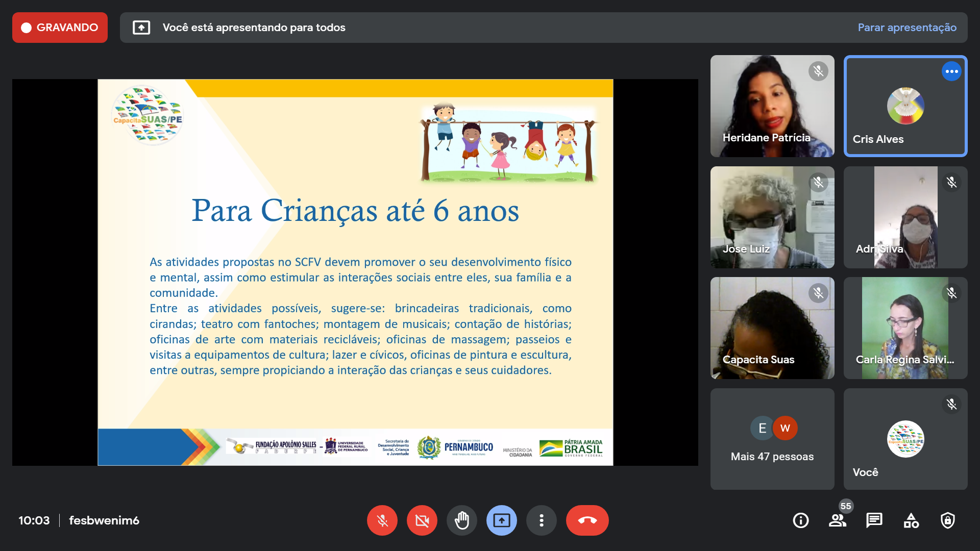This screenshot has height=551, width=980.
Task: Select the Jose Luiz video tile
Action: [772, 217]
